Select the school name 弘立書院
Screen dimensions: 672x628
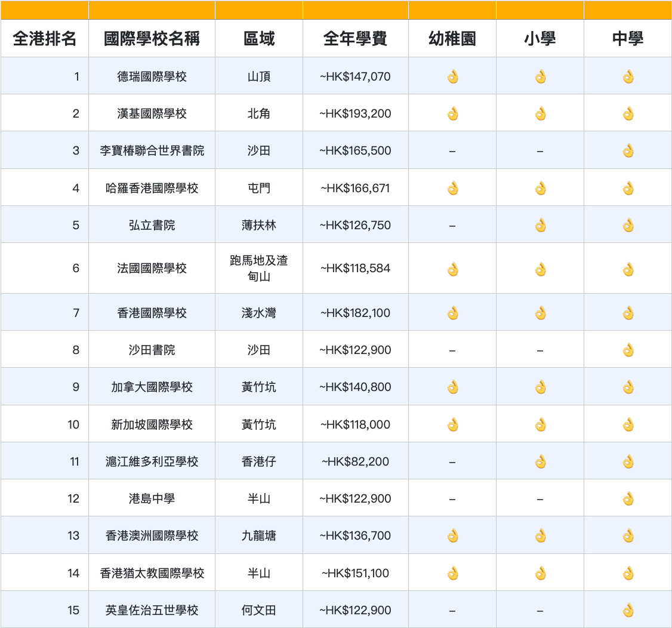pyautogui.click(x=152, y=225)
